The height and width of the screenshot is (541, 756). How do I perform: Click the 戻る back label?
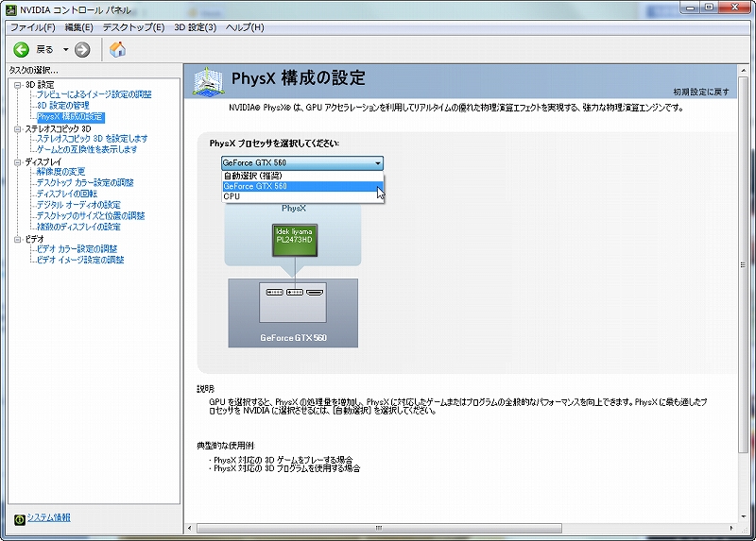[44, 50]
